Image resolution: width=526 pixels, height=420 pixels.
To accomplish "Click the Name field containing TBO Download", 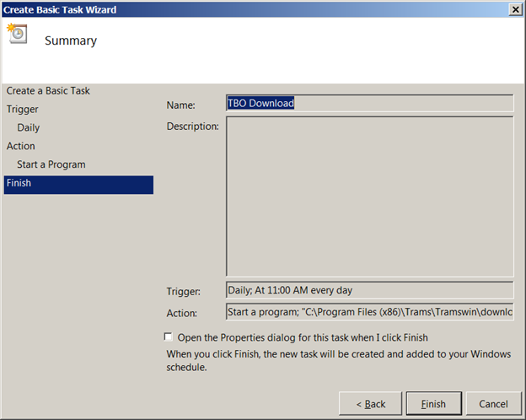I will (370, 103).
